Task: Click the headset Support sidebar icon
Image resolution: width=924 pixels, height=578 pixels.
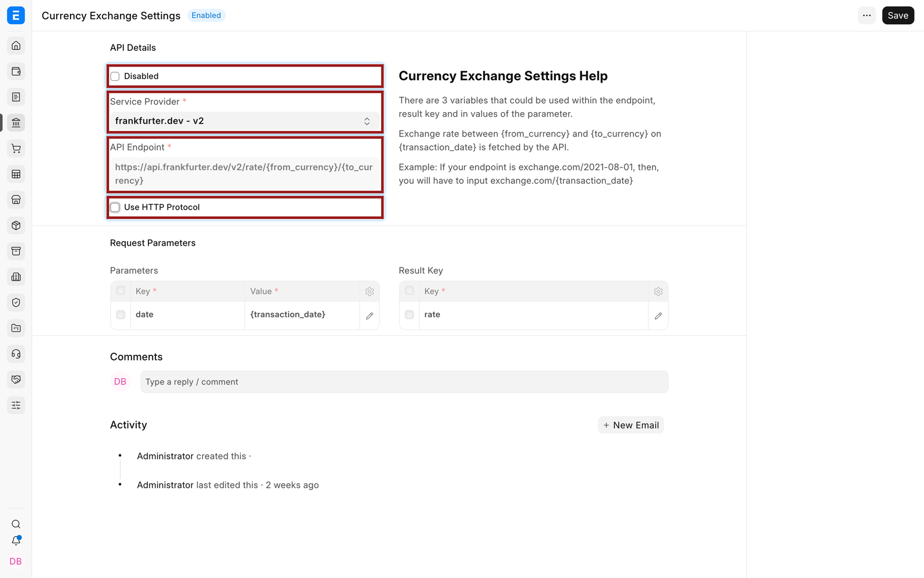Action: click(16, 354)
